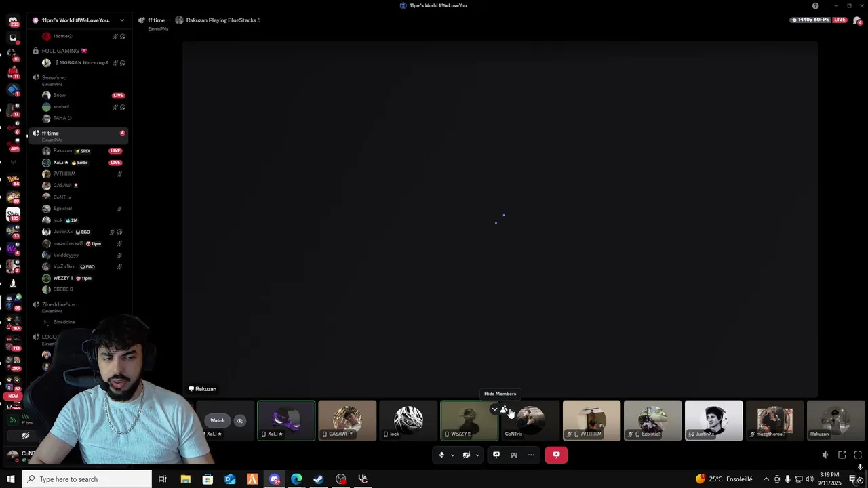Open Outlook from taskbar
Screen dimensions: 868x488
(x=230, y=479)
